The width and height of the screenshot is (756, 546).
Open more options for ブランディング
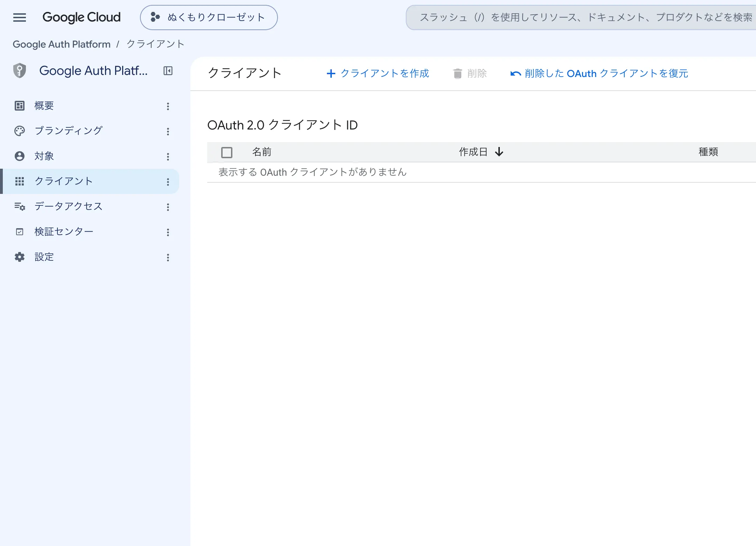(x=168, y=131)
